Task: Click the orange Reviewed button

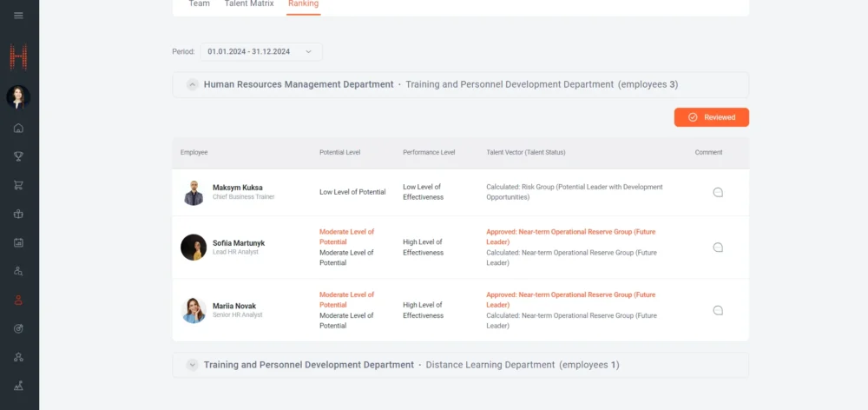Action: [711, 117]
